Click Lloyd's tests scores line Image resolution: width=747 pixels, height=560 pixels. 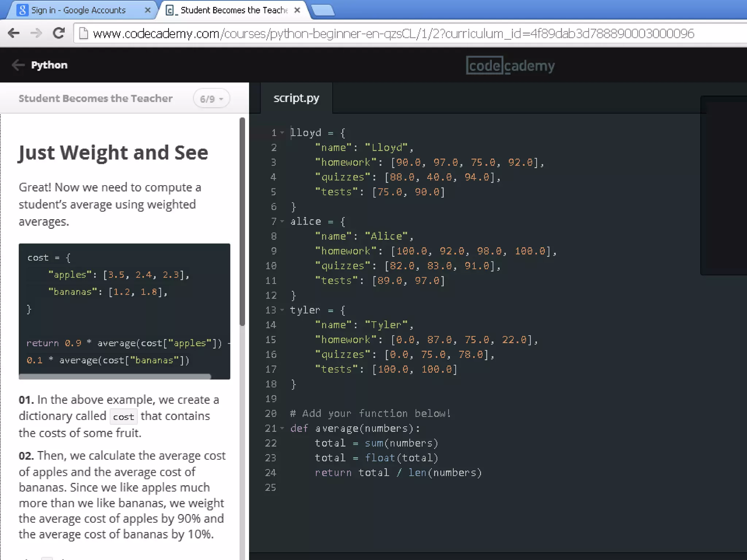[x=380, y=192]
